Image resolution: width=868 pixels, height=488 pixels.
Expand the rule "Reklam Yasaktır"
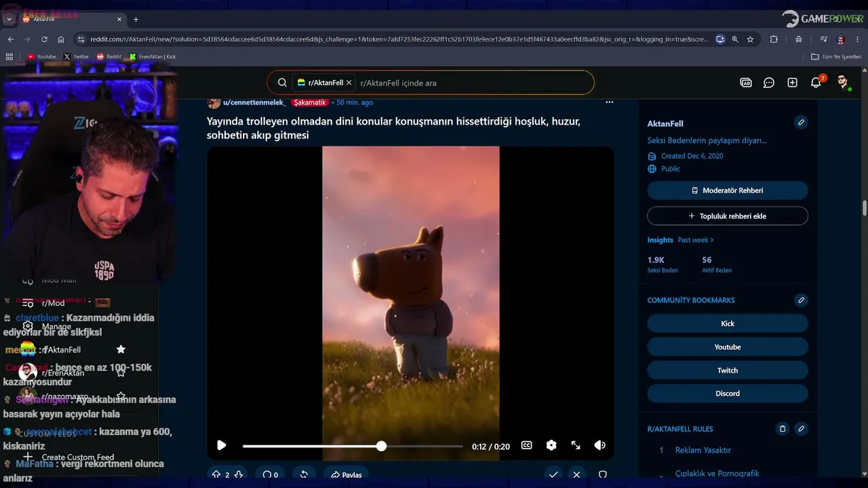pos(703,450)
